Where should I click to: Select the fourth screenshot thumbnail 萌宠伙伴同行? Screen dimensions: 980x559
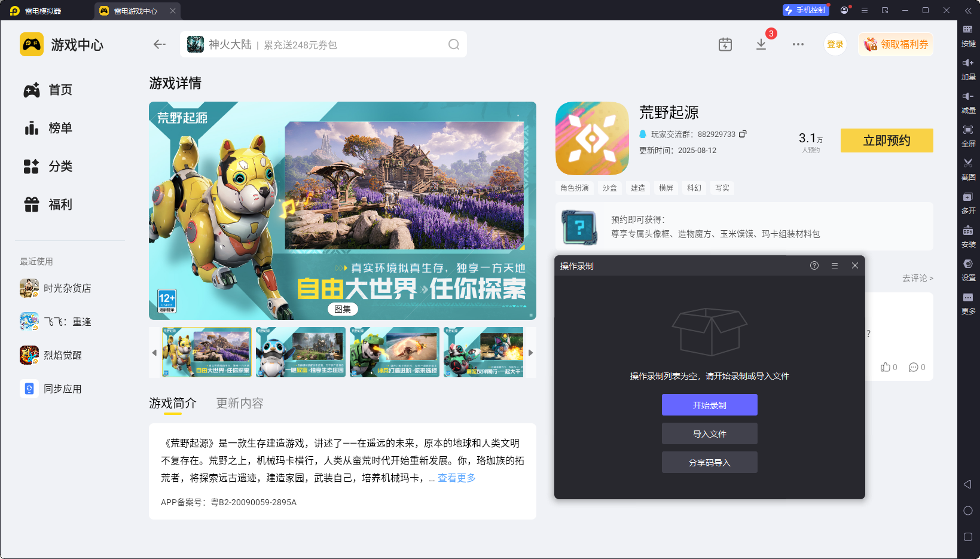coord(484,352)
